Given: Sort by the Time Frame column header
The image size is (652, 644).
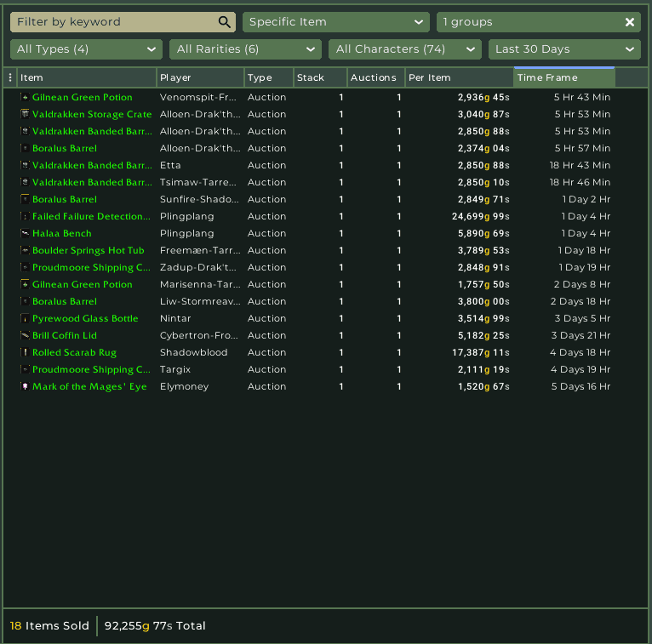Looking at the screenshot, I should (x=563, y=77).
